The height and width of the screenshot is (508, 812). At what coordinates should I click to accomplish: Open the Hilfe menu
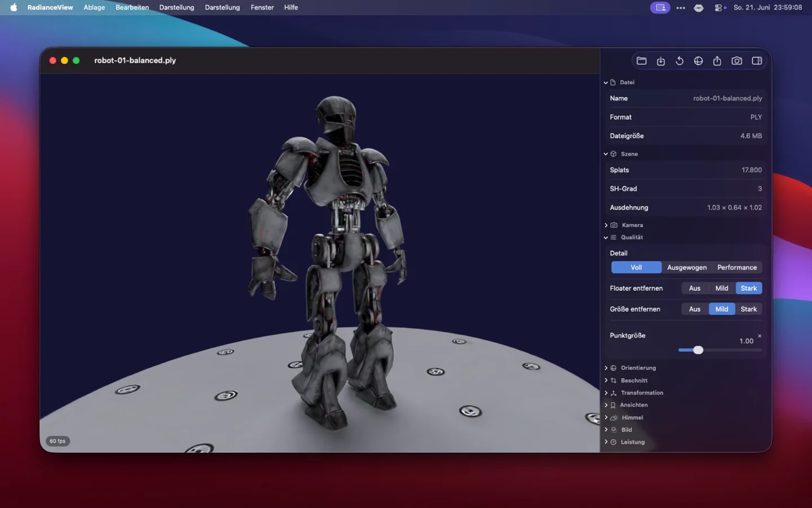point(291,8)
